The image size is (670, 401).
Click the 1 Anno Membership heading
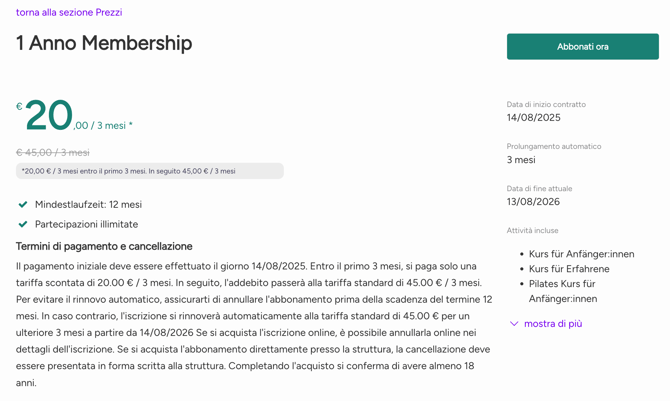tap(104, 43)
